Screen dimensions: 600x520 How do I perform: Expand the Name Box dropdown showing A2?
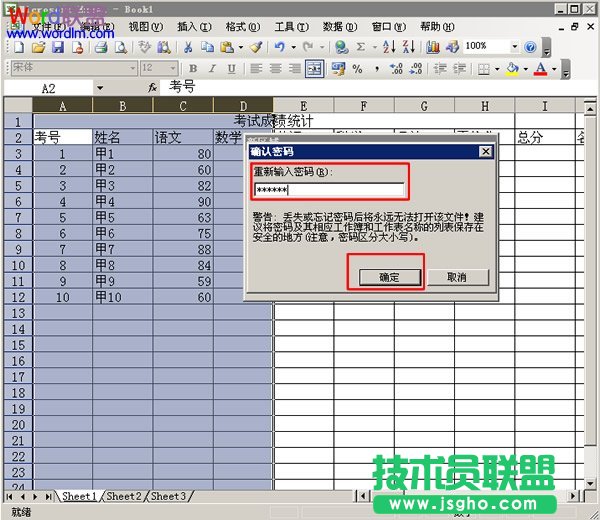pyautogui.click(x=100, y=88)
